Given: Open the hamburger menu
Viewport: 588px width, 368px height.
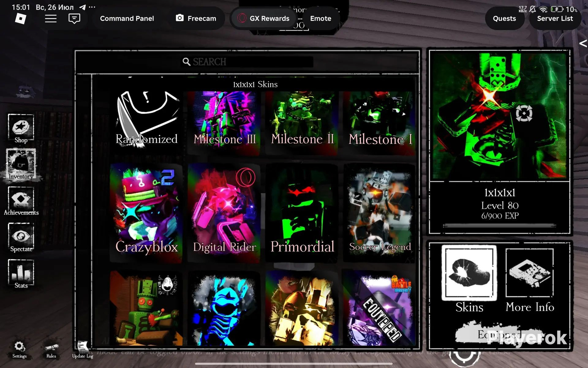Looking at the screenshot, I should tap(51, 18).
